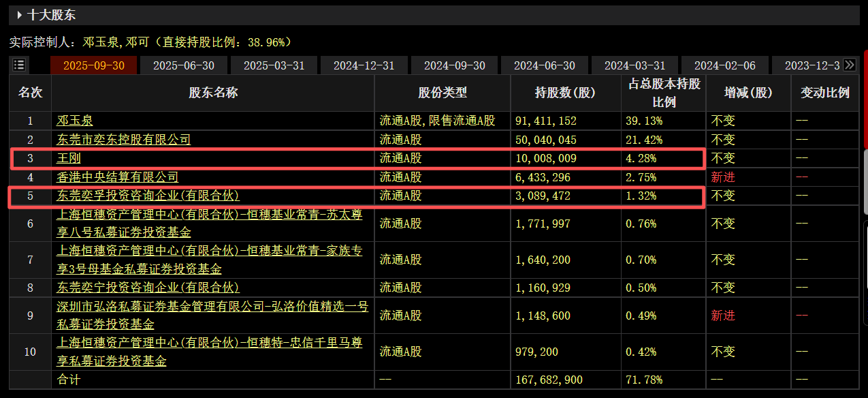Select the 2024-06-30 tab
This screenshot has width=868, height=398.
tap(545, 65)
